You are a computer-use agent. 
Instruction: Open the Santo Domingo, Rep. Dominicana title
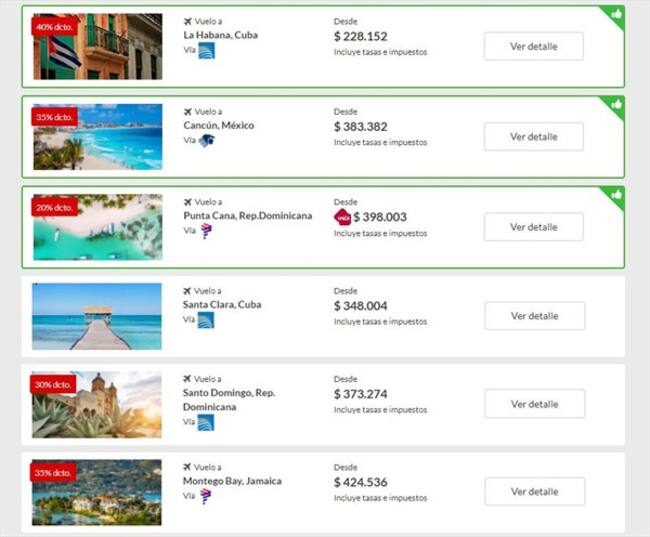(229, 400)
